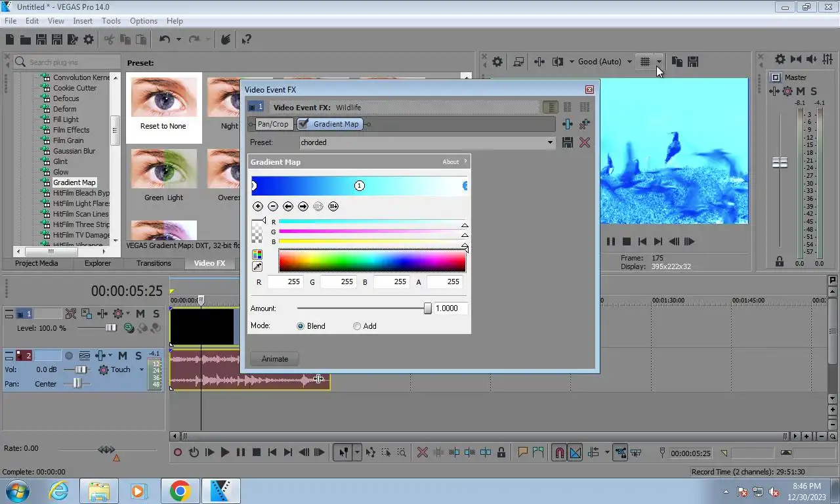
Task: Add a gradient control point with plus icon
Action: coord(258,206)
